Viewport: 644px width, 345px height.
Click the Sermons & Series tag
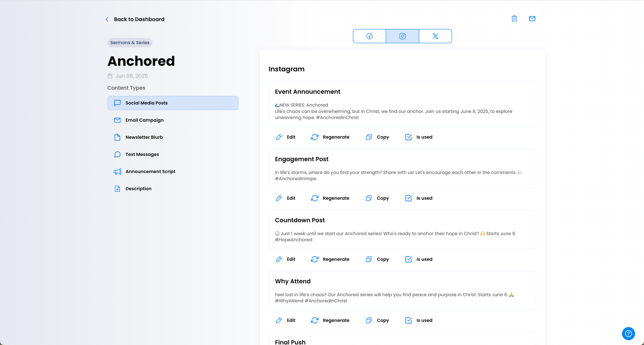[130, 43]
